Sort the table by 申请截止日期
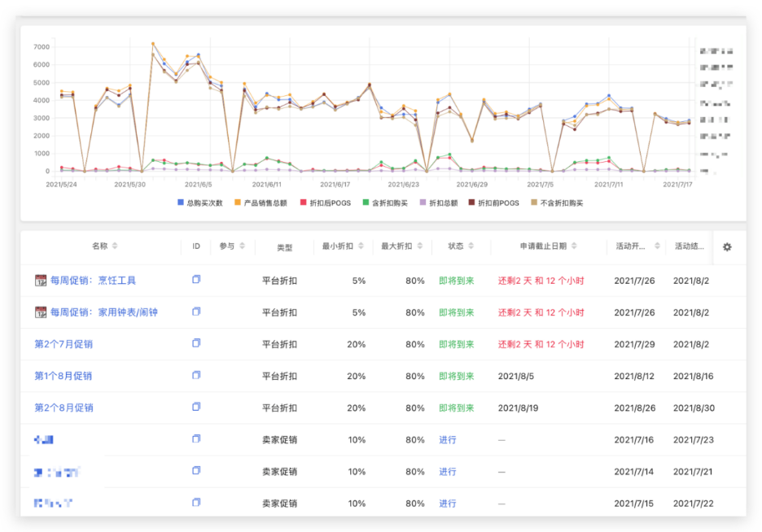 coord(575,247)
